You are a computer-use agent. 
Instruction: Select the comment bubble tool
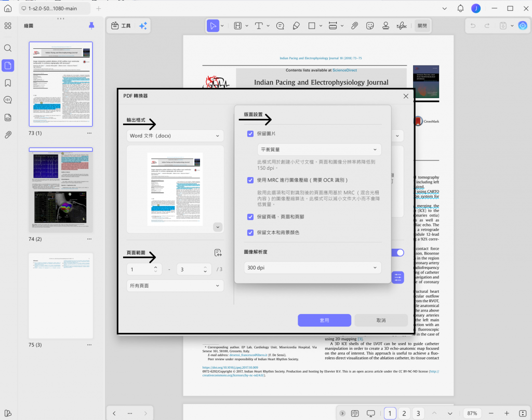click(280, 26)
